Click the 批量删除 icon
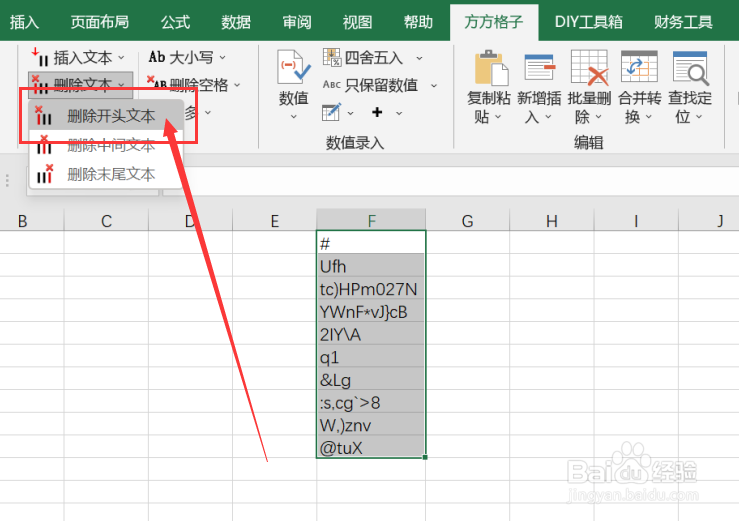Viewport: 739px width, 521px height. (x=589, y=68)
